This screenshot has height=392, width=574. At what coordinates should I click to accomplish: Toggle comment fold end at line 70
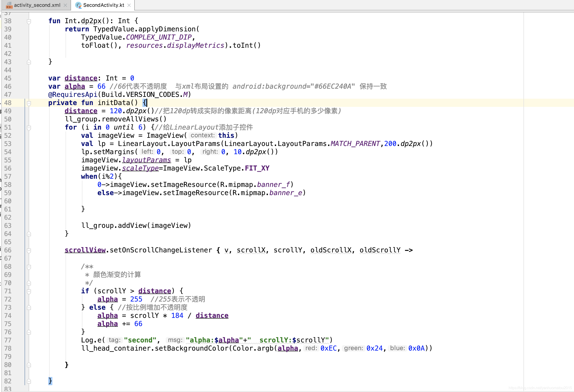(x=29, y=283)
